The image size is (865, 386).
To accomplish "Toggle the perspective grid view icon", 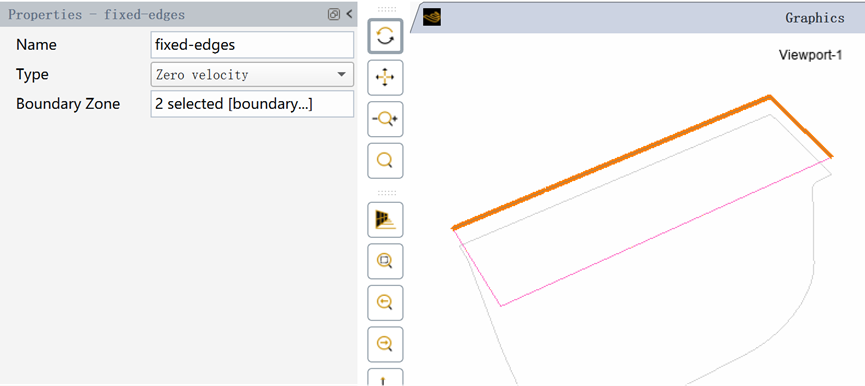I will click(x=385, y=219).
